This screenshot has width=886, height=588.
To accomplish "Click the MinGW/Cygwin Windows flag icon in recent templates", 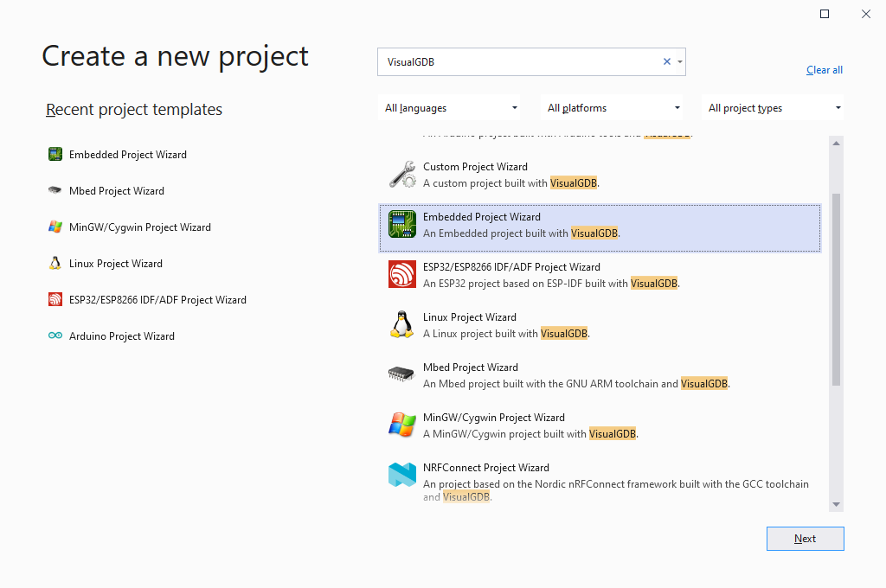I will tap(55, 227).
